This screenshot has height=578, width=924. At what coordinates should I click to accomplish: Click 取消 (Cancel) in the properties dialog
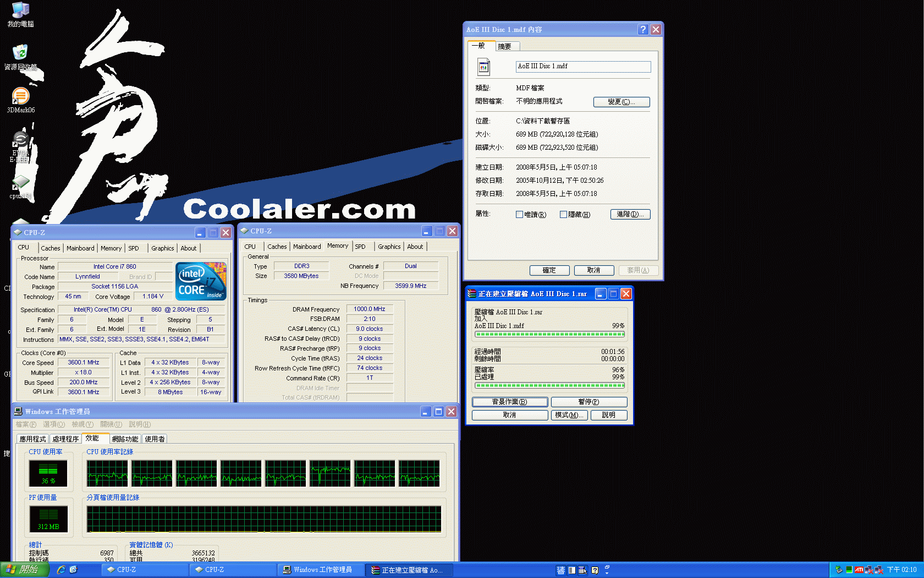click(x=594, y=270)
